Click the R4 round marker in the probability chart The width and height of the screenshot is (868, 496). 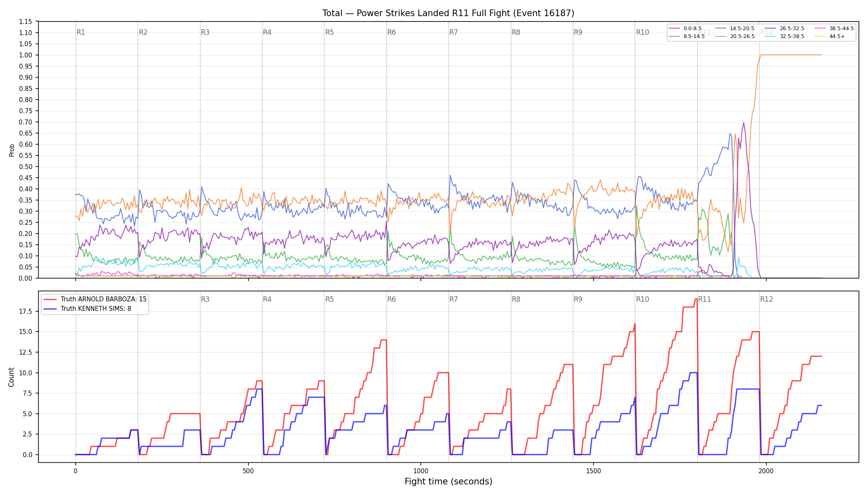point(267,32)
